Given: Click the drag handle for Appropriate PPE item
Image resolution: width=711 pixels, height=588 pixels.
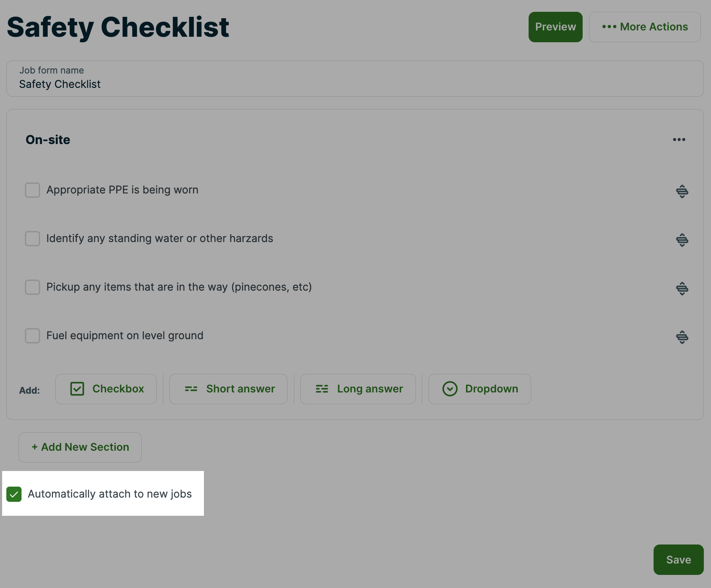Looking at the screenshot, I should [x=682, y=191].
